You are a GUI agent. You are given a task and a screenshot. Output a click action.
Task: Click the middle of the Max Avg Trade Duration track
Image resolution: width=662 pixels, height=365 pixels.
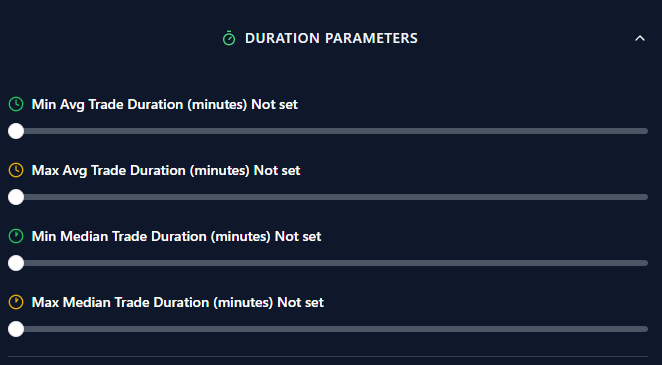tap(328, 197)
